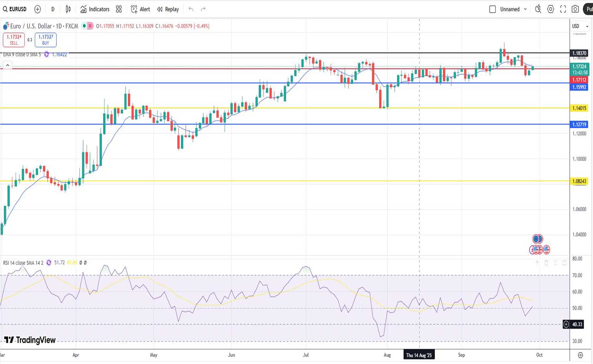The width and height of the screenshot is (593, 364).
Task: Select the D timeframe interval
Action: point(53,9)
